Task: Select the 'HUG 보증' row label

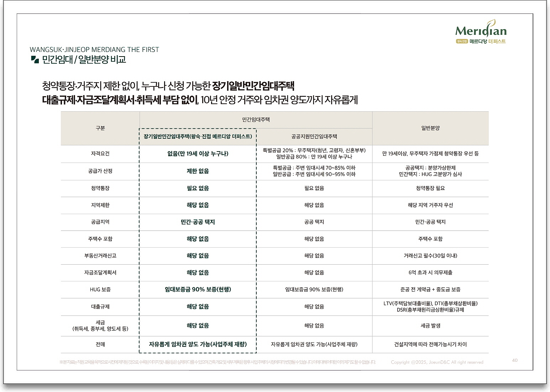Action: (x=100, y=290)
